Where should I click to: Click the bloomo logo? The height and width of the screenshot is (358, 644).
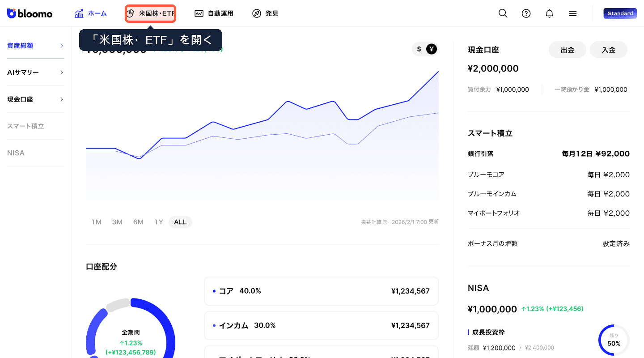pyautogui.click(x=30, y=13)
